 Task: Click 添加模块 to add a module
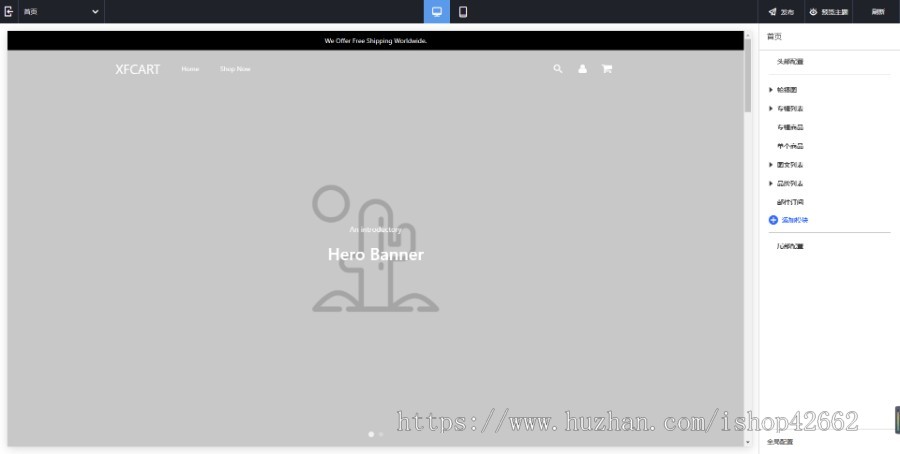(788, 220)
